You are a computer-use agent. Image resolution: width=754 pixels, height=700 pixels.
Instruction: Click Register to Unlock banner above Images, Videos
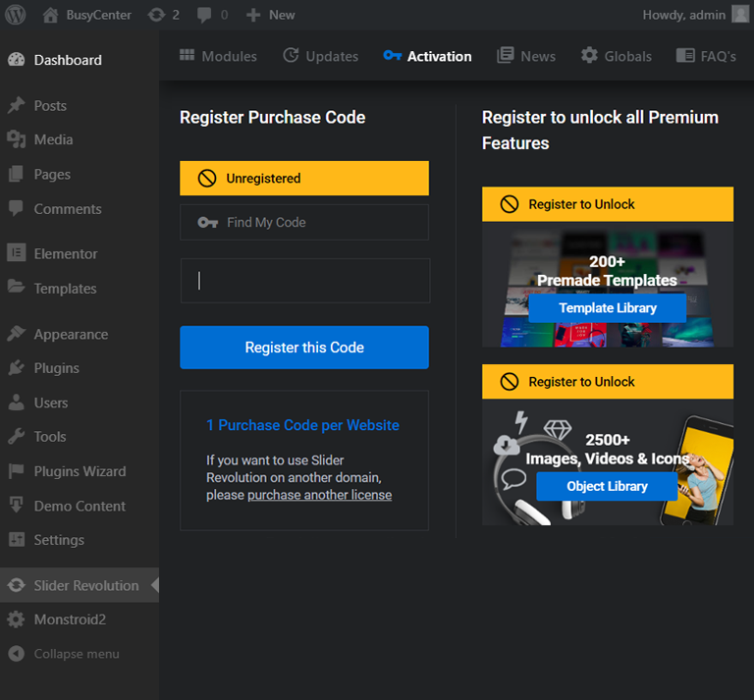pyautogui.click(x=608, y=382)
